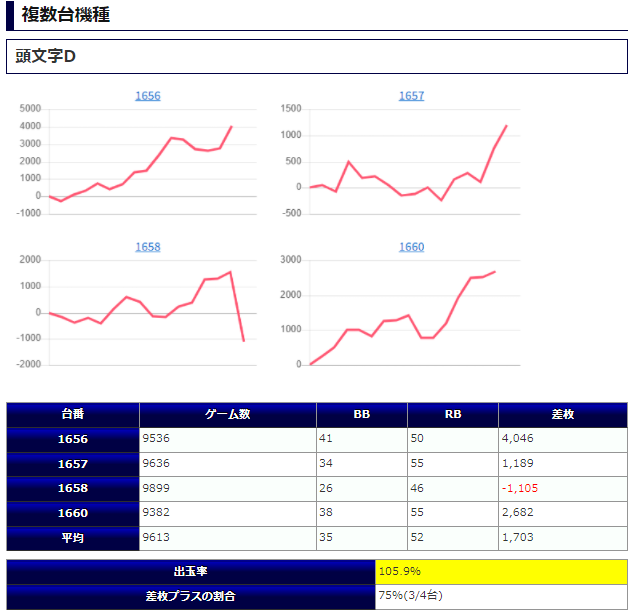Click the 台番 column header

[73, 415]
